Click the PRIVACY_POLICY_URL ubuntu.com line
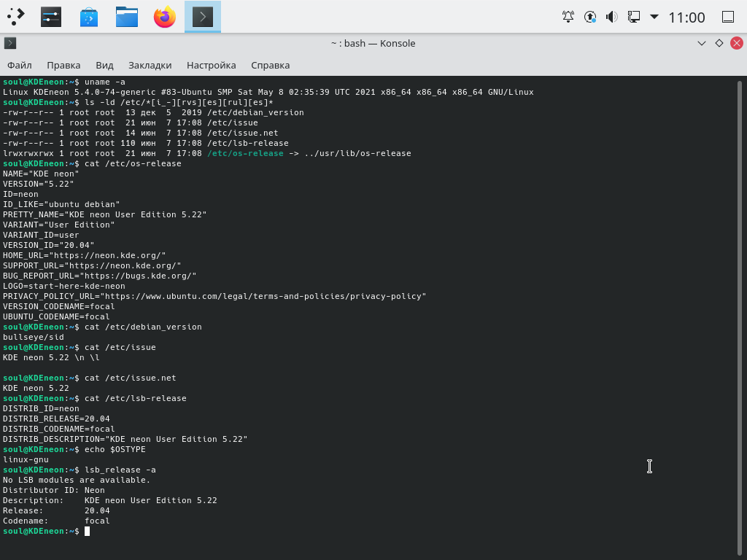The height and width of the screenshot is (560, 747). pyautogui.click(x=214, y=296)
